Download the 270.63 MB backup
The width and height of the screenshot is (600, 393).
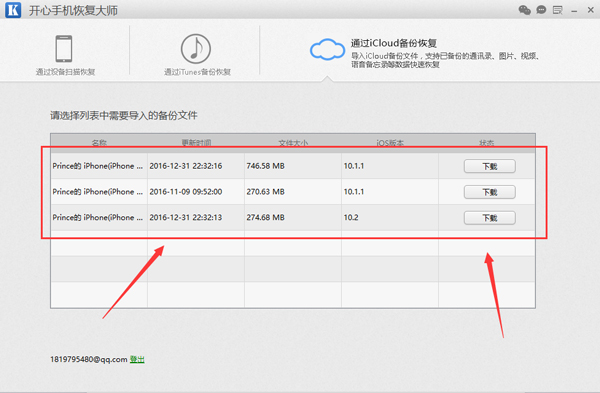point(489,192)
